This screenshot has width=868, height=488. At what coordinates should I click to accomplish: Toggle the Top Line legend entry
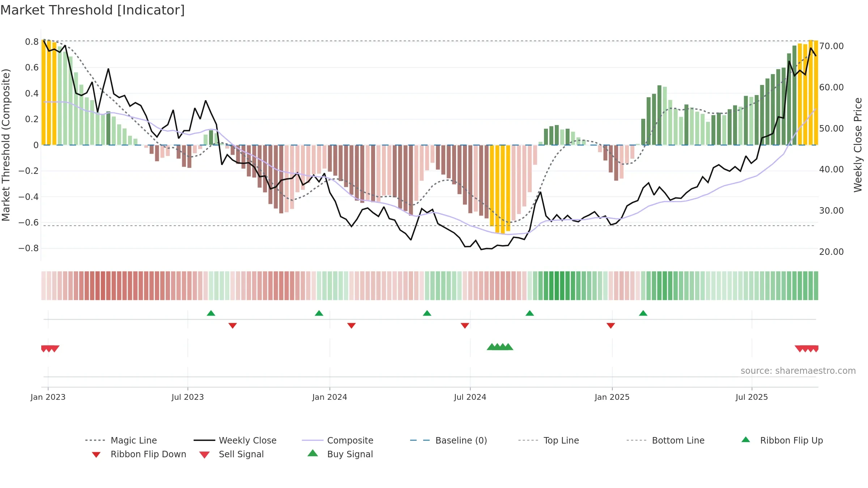(548, 440)
